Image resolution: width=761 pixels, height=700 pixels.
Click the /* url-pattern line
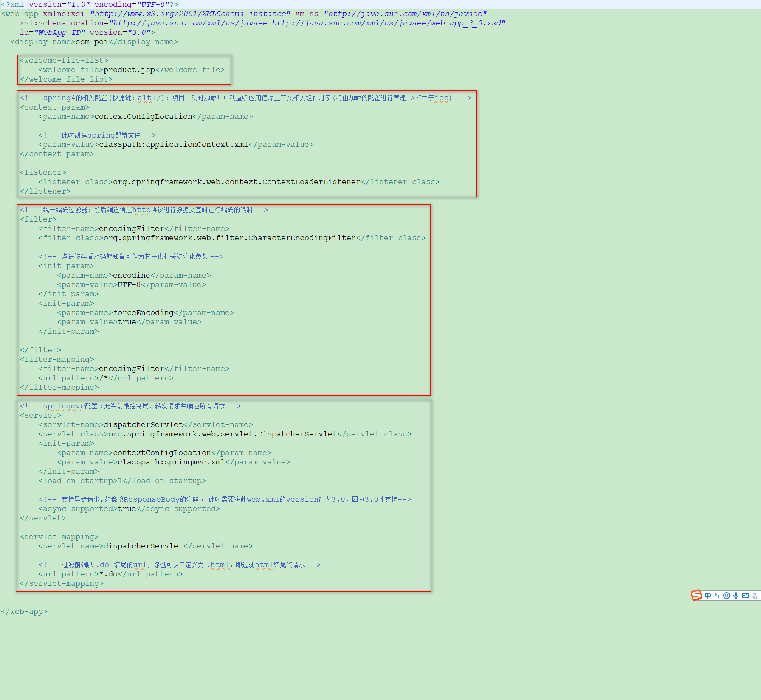(x=106, y=378)
